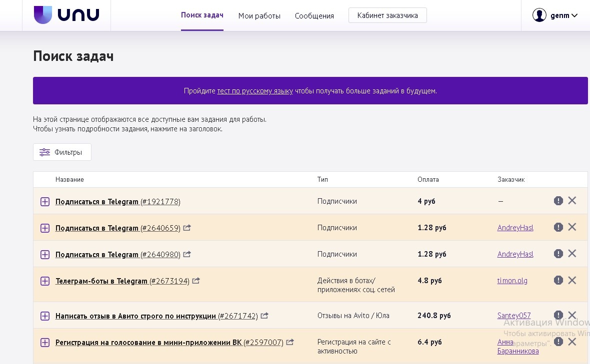Click the user avatar icon
The image size is (590, 364).
coord(539,15)
